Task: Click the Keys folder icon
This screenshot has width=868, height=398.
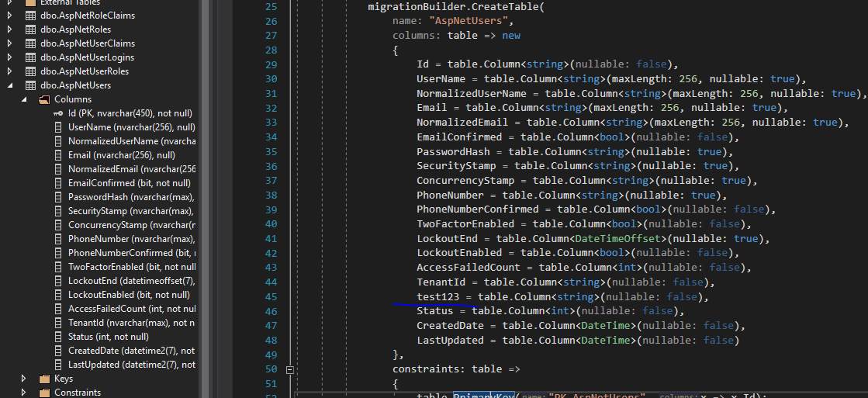Action: (x=44, y=379)
